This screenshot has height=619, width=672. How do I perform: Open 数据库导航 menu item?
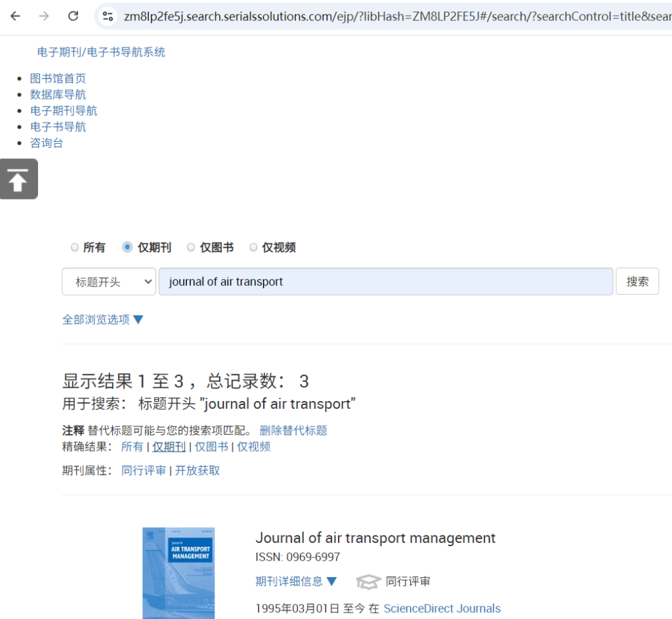pyautogui.click(x=58, y=95)
